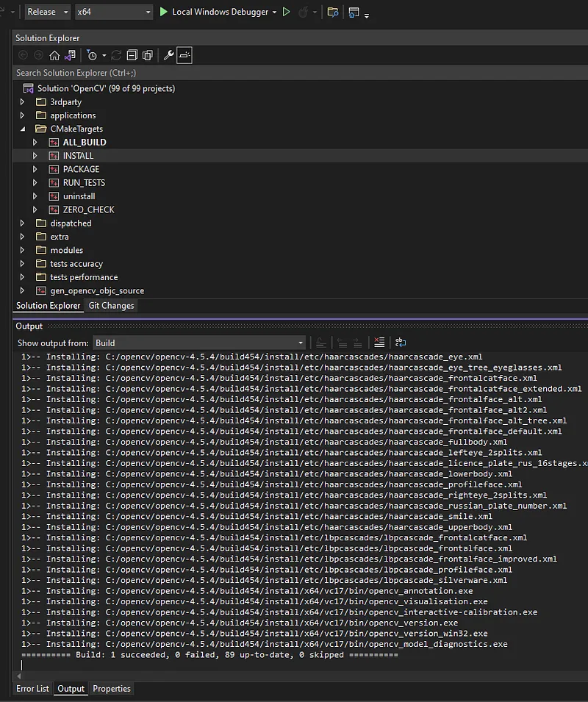Image resolution: width=588 pixels, height=702 pixels.
Task: Expand the uninstall project
Action: (x=35, y=196)
